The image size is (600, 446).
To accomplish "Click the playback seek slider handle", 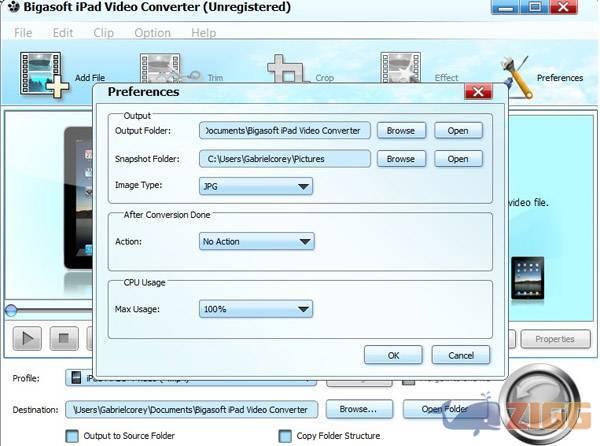I will tap(11, 311).
